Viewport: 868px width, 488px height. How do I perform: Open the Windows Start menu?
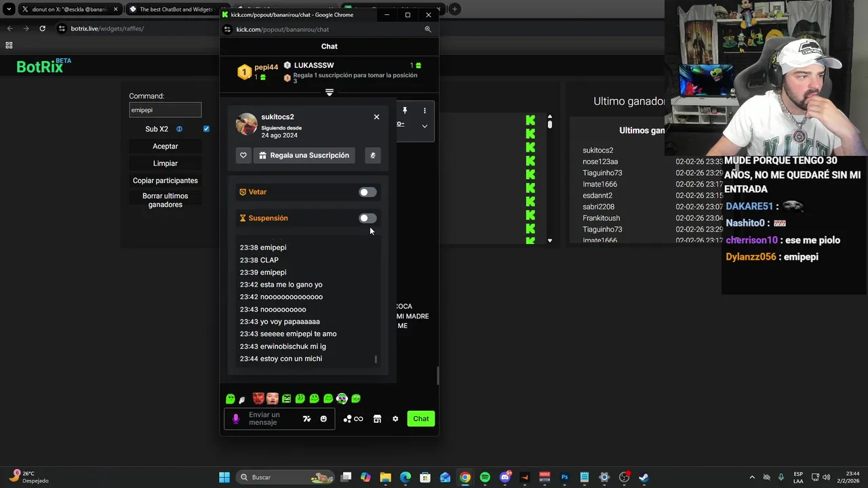(x=224, y=477)
